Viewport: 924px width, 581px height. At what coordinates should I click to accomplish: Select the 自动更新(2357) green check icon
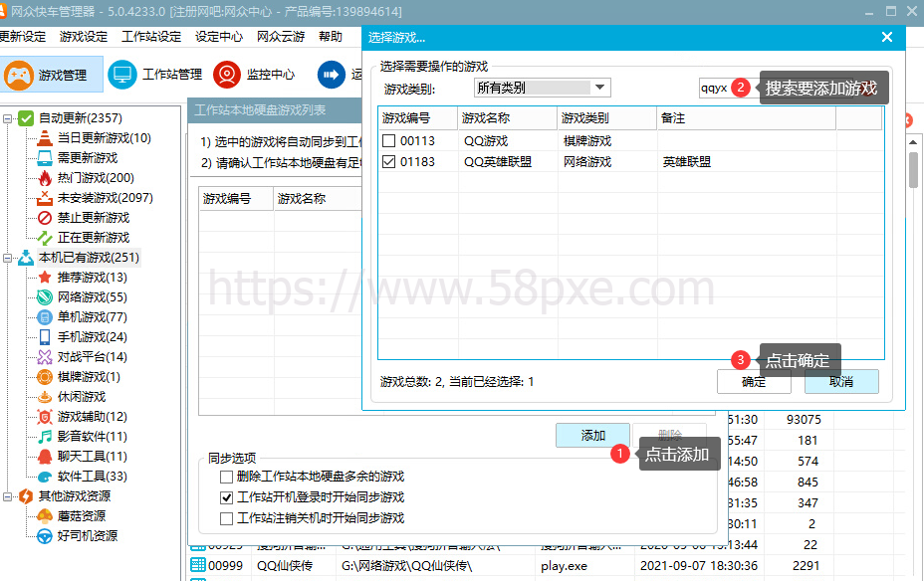coord(26,118)
